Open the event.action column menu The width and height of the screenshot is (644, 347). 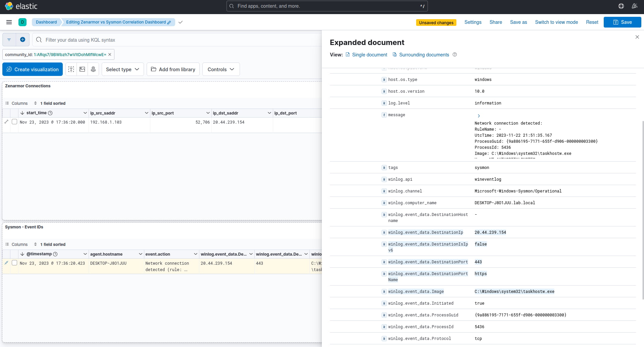195,254
